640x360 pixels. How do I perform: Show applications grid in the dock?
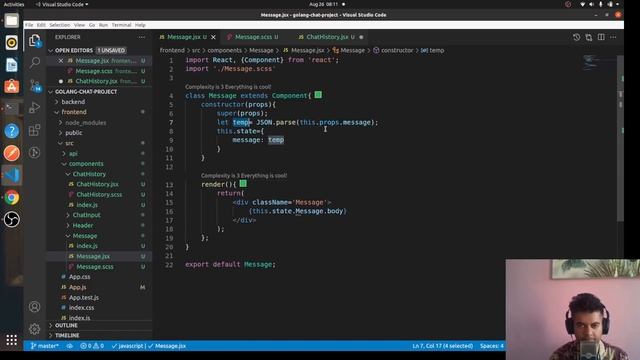coord(11,340)
